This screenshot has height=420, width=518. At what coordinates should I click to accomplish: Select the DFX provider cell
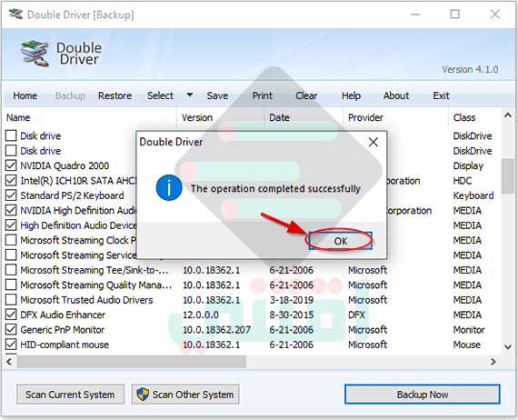(x=356, y=315)
